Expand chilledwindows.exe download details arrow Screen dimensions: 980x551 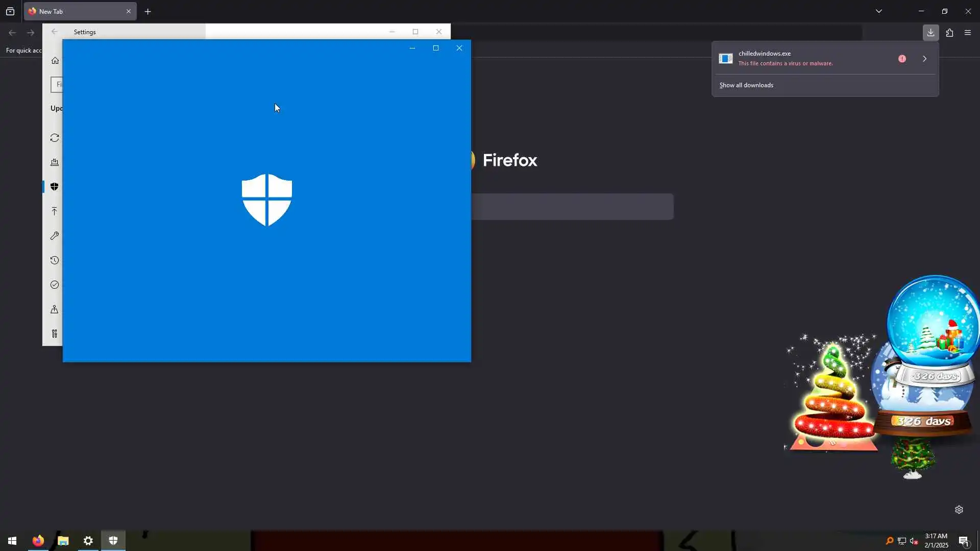point(924,59)
